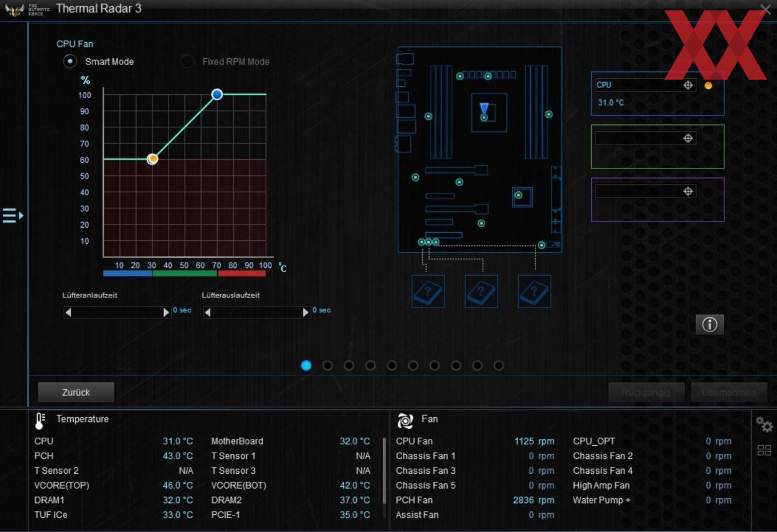Click the Rückgängig button
This screenshot has height=532, width=777.
tap(646, 392)
